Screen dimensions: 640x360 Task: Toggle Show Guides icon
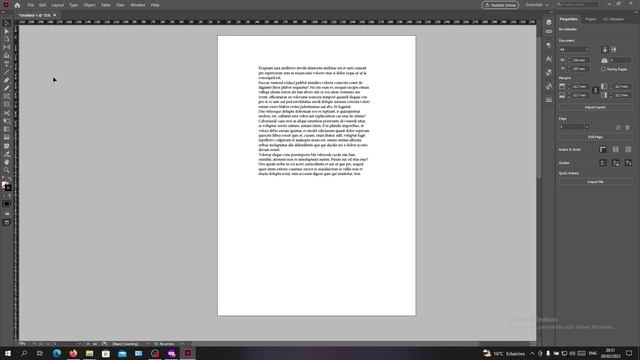click(x=603, y=163)
